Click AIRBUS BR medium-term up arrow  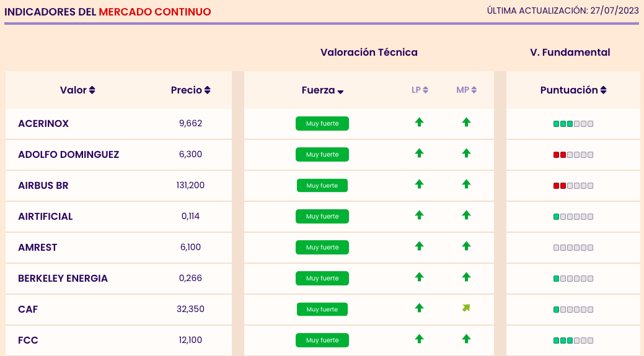pyautogui.click(x=466, y=184)
